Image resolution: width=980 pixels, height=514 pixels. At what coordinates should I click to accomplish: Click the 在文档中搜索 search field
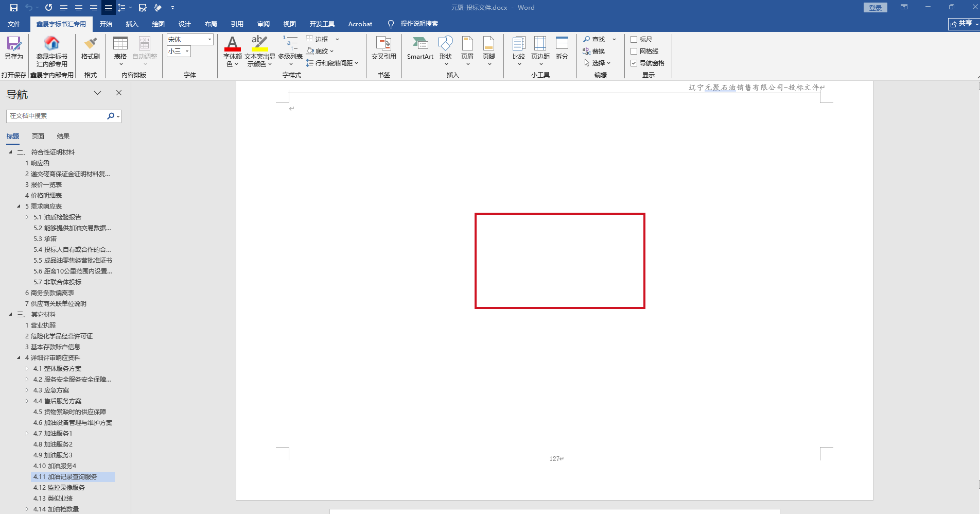pos(57,116)
